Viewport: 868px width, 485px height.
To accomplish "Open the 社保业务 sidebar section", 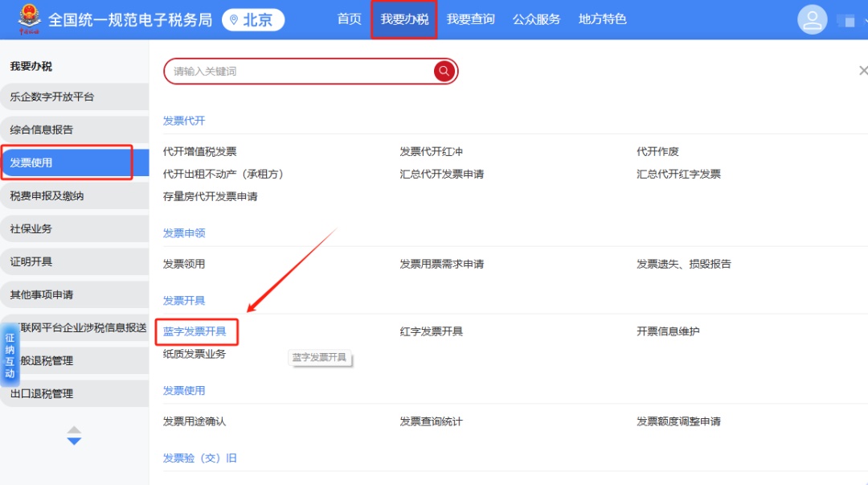I will click(x=38, y=228).
